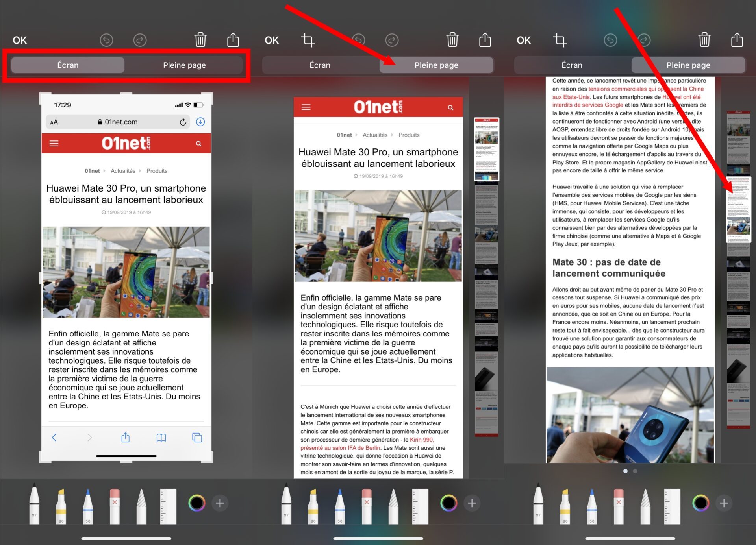Open the hamburger menu in the middle page preview

tap(306, 107)
